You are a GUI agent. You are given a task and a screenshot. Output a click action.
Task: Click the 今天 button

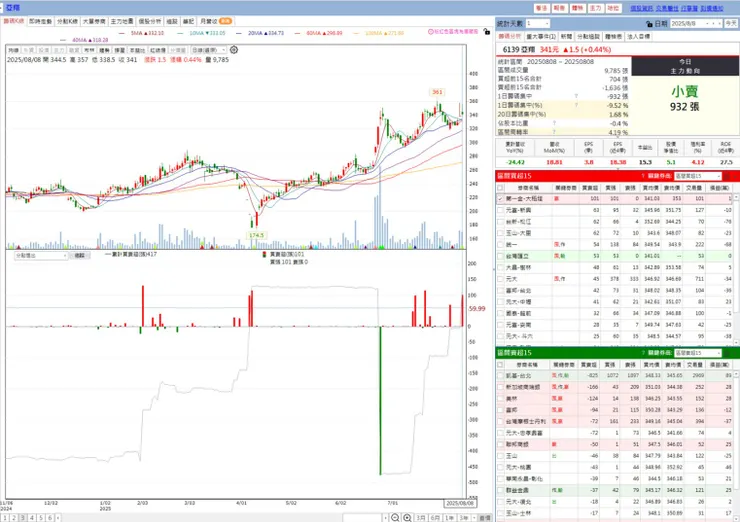click(731, 24)
